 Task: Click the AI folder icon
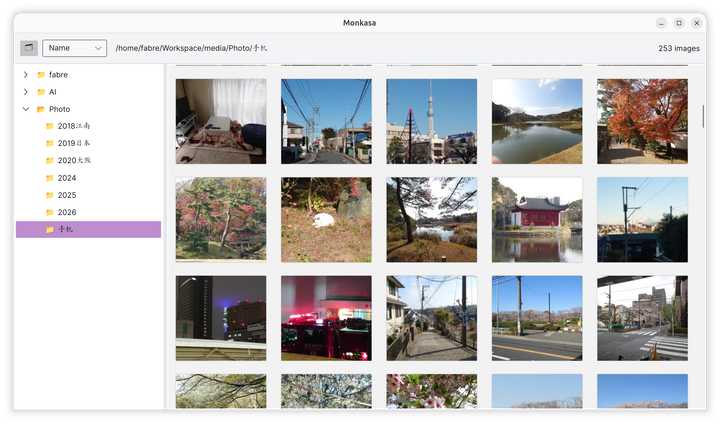(x=41, y=92)
